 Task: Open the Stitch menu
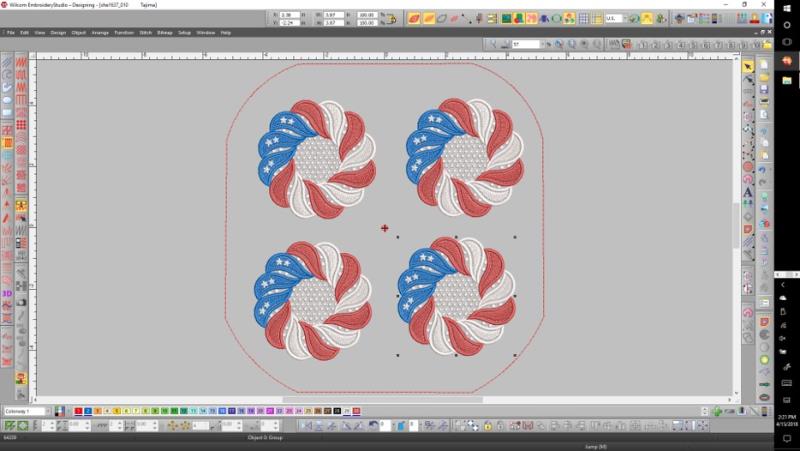(145, 33)
